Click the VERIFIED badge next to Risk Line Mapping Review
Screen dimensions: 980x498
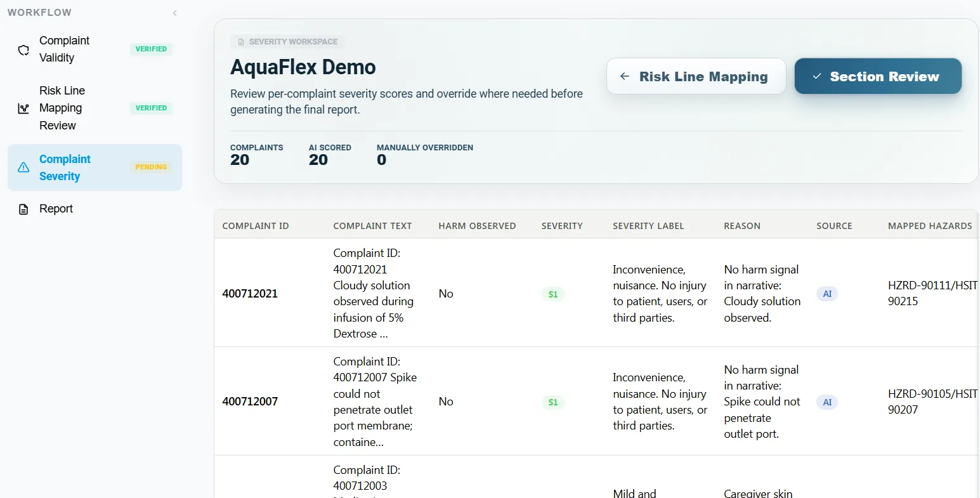click(x=151, y=108)
